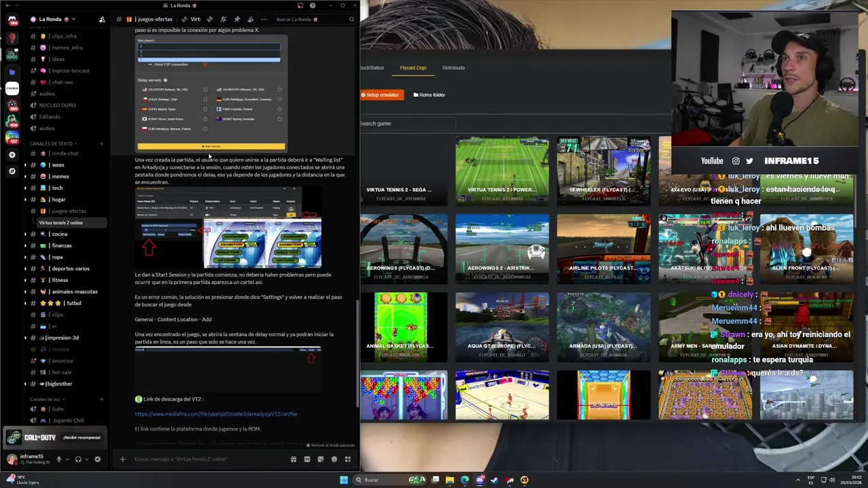Toggle headphone deafen in Discord user panel
868x488 pixels.
78,459
